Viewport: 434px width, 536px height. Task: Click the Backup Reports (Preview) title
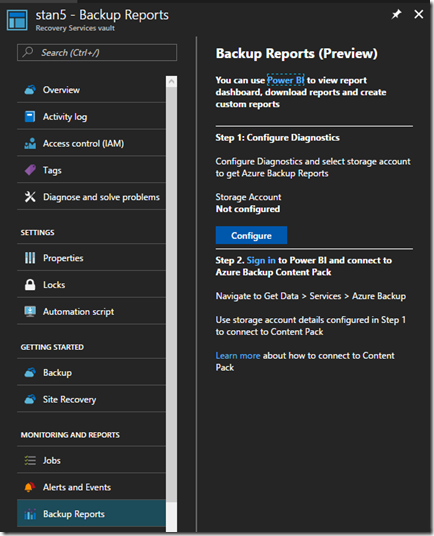tap(297, 53)
